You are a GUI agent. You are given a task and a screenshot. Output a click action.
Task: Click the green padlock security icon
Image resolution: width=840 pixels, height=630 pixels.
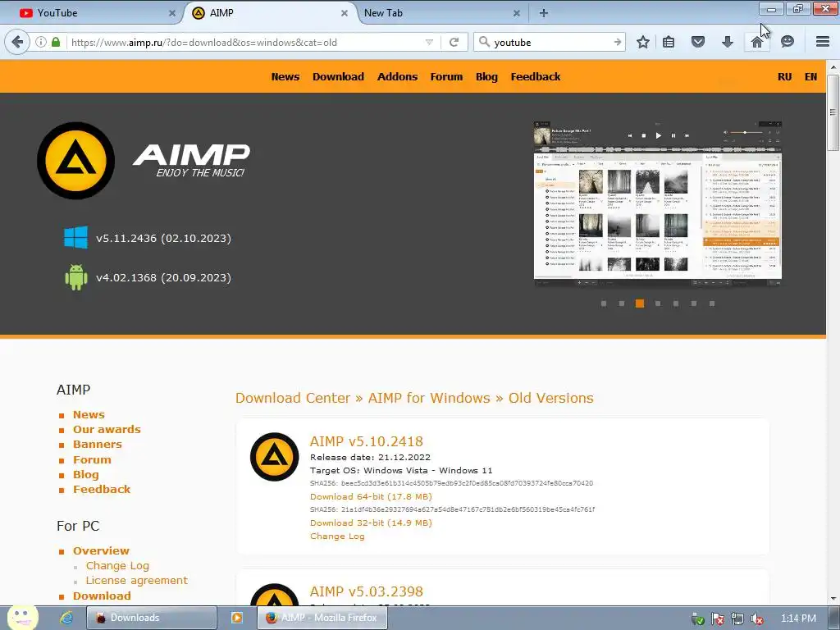(x=56, y=42)
